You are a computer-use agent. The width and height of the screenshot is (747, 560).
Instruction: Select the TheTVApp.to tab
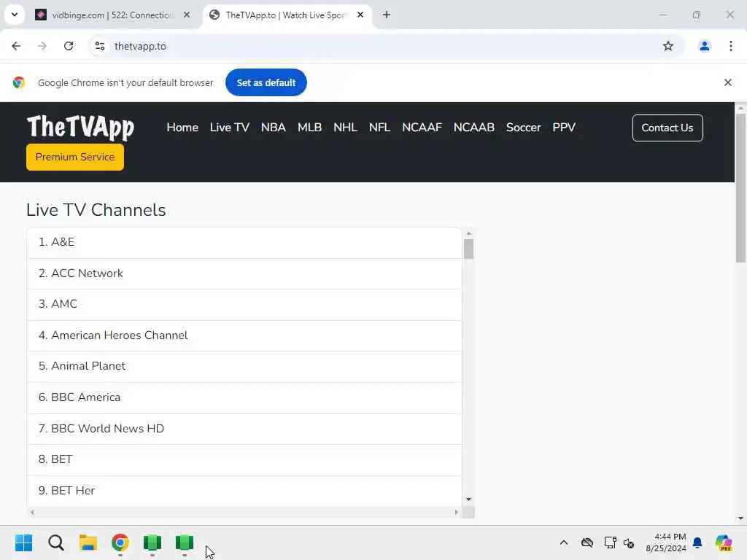point(286,15)
